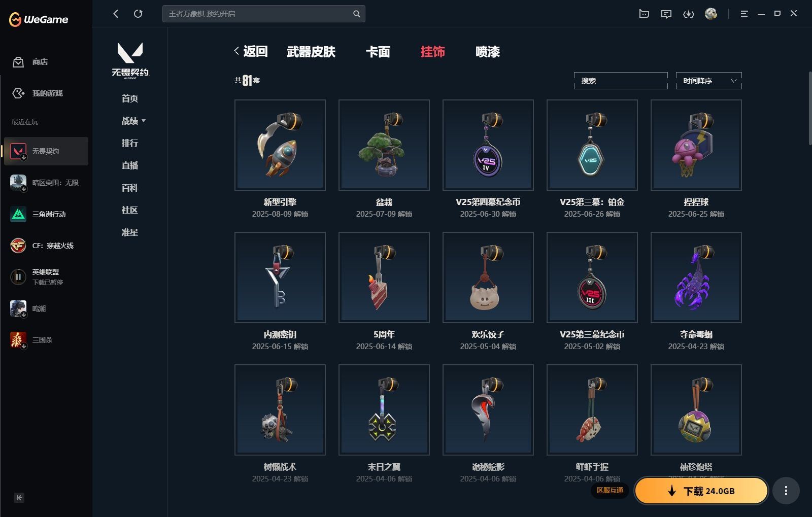Open the download manager icon
Screen dimensions: 812x517
click(x=689, y=14)
